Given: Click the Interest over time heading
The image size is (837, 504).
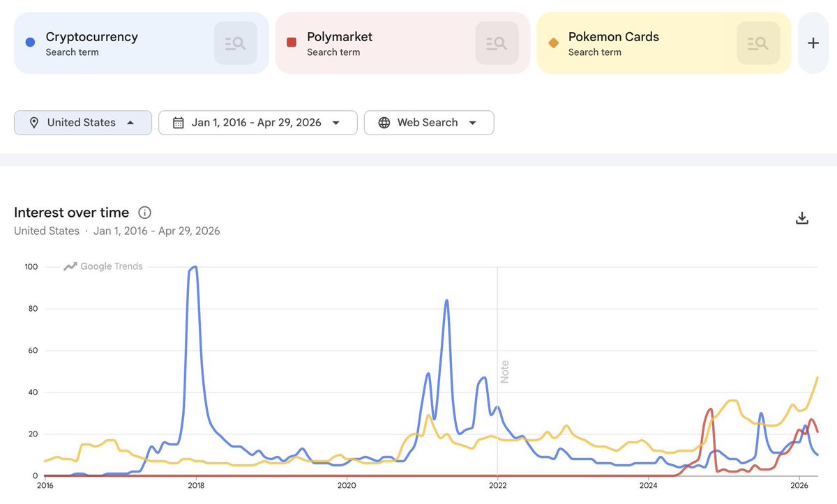Looking at the screenshot, I should (71, 213).
